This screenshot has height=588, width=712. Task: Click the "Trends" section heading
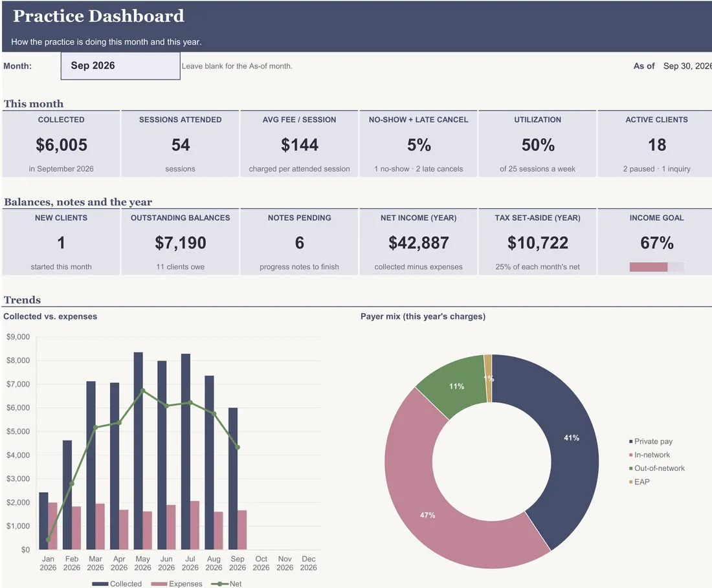pos(22,300)
